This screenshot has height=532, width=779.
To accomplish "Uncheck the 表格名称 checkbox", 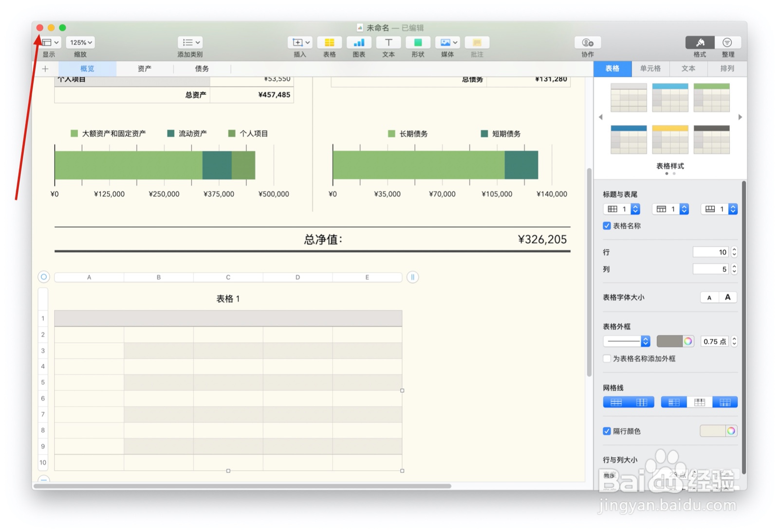I will pos(607,225).
